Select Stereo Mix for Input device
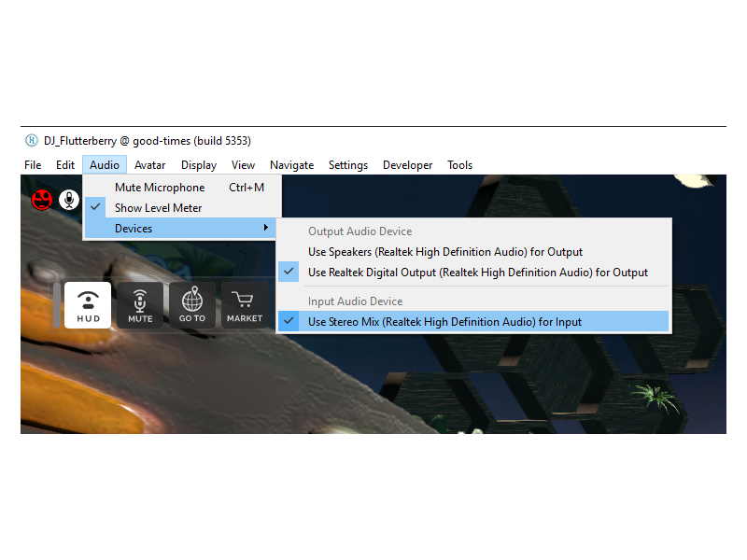 pos(473,322)
